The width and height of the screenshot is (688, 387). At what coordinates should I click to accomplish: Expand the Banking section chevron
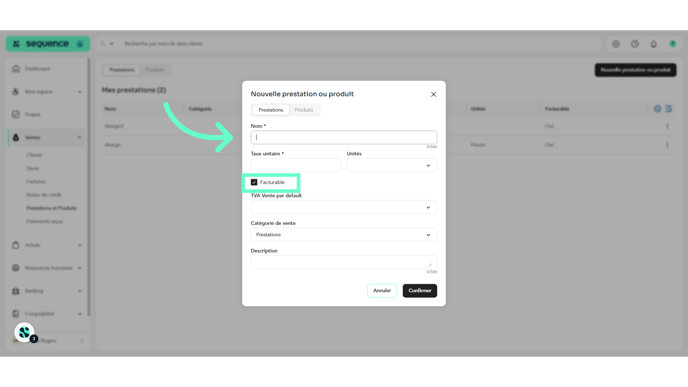[79, 291]
